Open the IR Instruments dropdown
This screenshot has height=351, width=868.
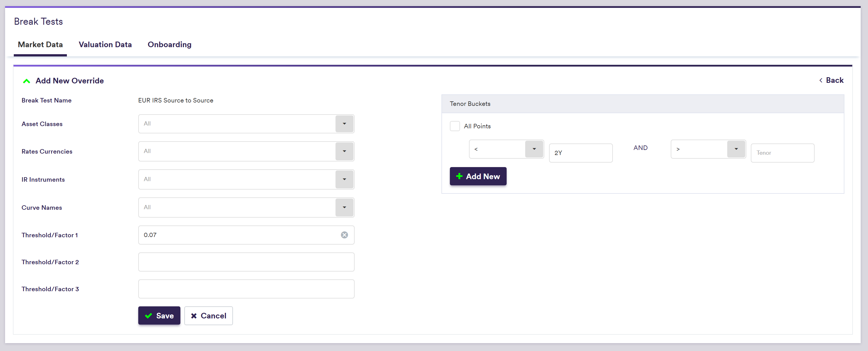pos(344,179)
